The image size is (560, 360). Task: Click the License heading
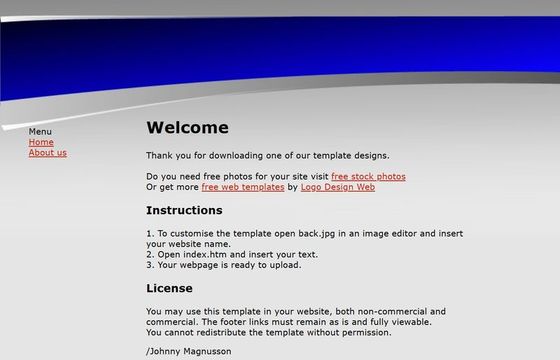pos(169,288)
